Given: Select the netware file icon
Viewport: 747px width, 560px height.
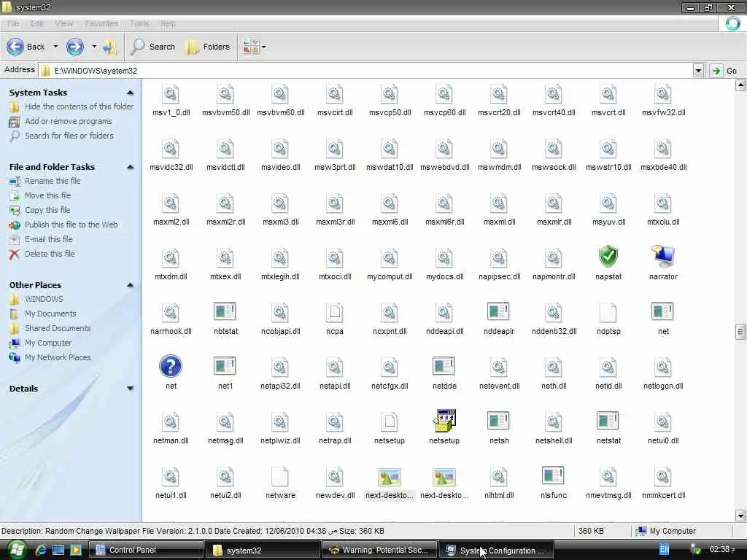Looking at the screenshot, I should tap(280, 477).
